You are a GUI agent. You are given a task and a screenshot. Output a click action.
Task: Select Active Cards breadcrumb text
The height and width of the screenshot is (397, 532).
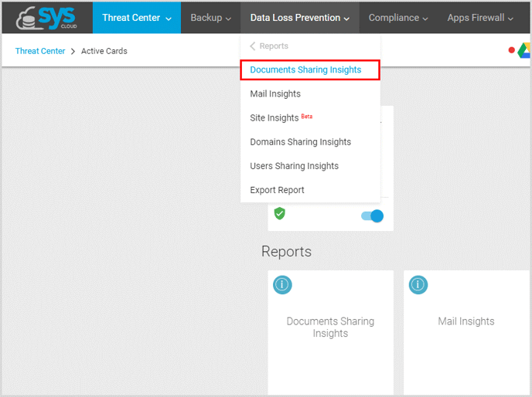tap(104, 51)
